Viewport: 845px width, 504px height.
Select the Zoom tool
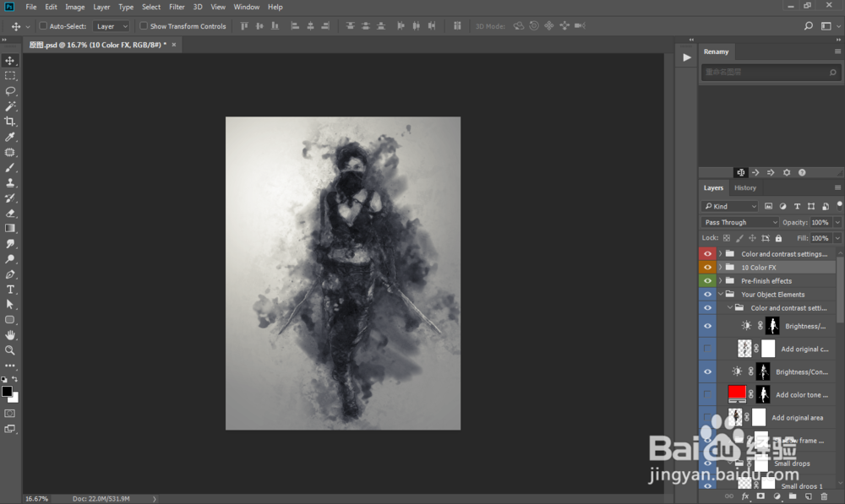click(x=10, y=350)
